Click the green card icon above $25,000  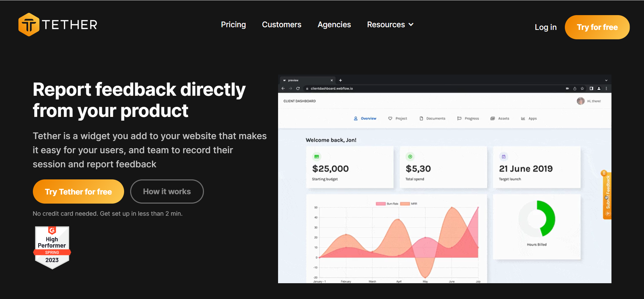pos(317,157)
